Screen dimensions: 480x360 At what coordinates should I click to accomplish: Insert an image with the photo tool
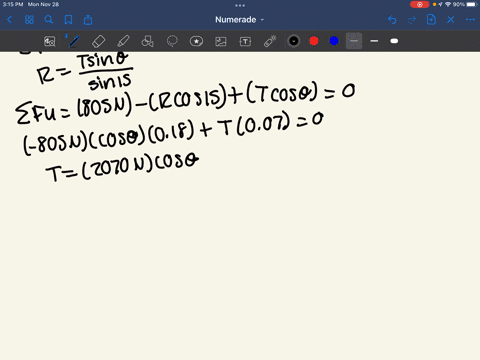pos(221,41)
